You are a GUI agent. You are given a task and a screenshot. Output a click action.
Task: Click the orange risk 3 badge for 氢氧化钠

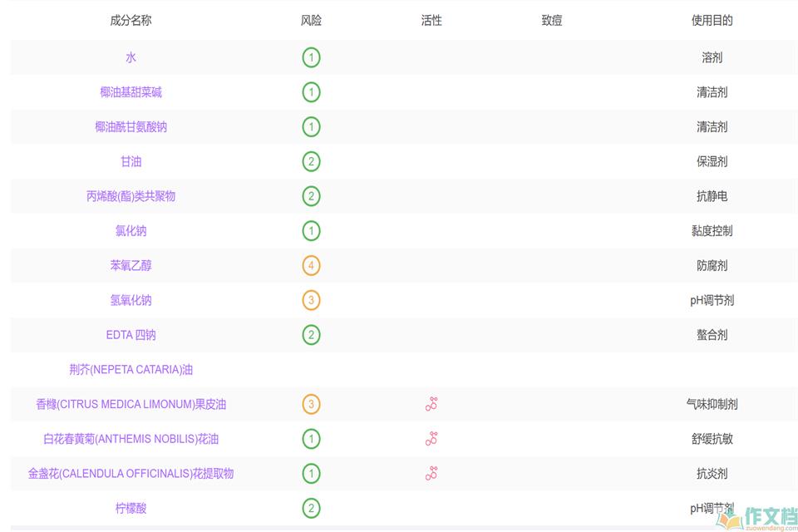pyautogui.click(x=311, y=300)
